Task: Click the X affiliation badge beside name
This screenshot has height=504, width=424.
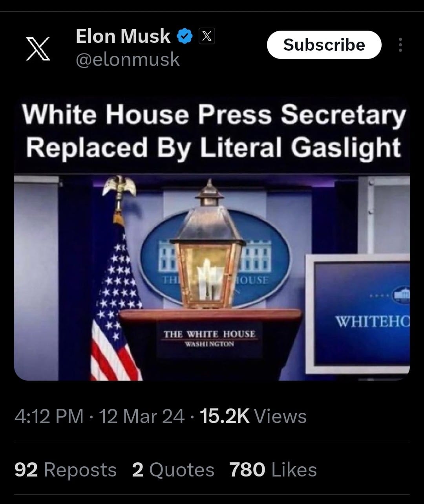Action: tap(207, 36)
